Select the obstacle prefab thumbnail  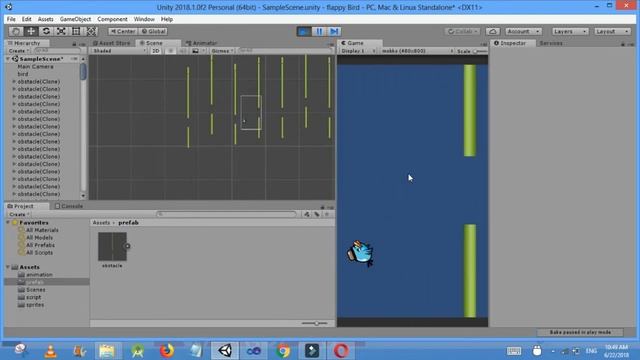click(x=112, y=247)
